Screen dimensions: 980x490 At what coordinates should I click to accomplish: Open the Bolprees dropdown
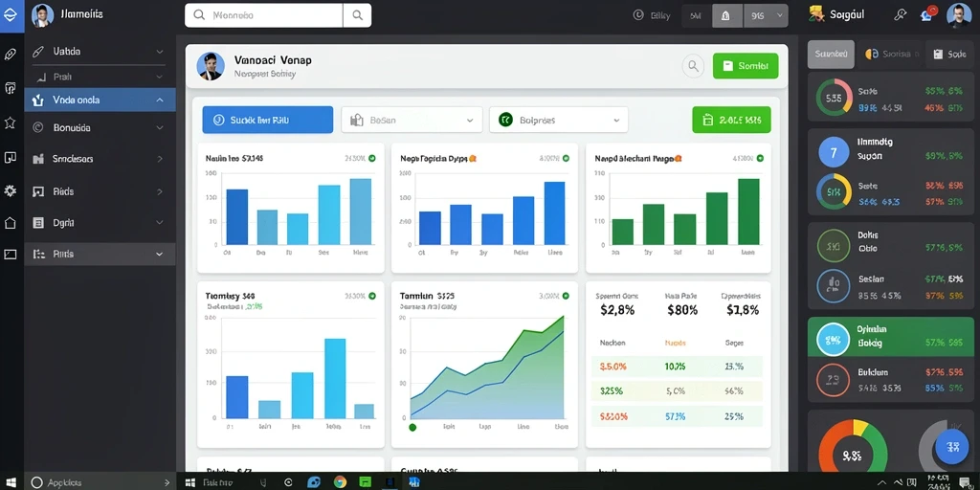point(559,120)
